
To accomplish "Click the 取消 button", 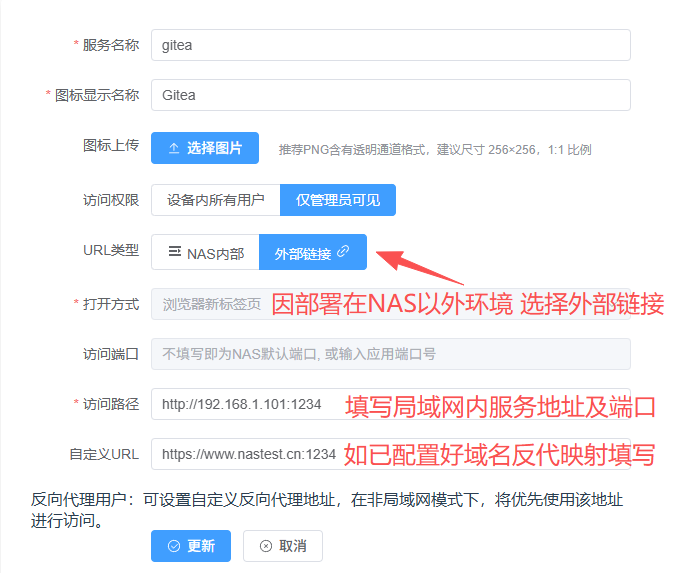I will pyautogui.click(x=283, y=546).
